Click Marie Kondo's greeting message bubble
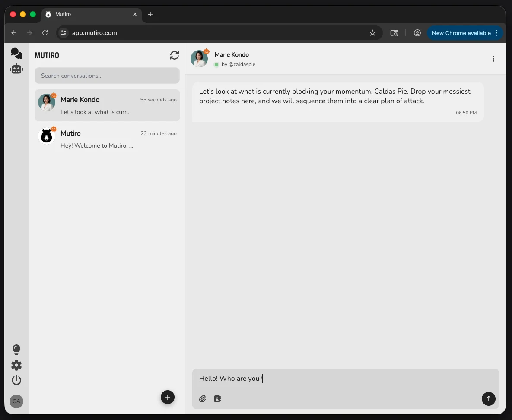This screenshot has width=512, height=420. (337, 102)
